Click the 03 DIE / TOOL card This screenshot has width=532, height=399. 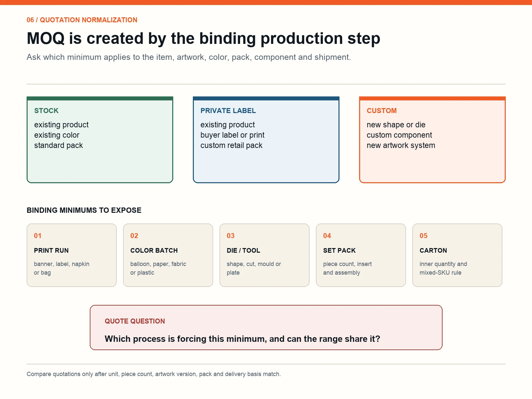click(264, 255)
